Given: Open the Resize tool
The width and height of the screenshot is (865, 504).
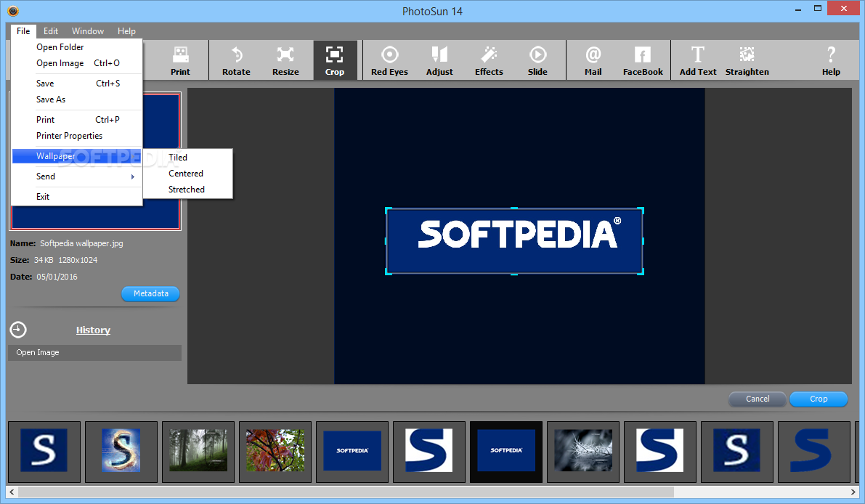Looking at the screenshot, I should pos(285,61).
